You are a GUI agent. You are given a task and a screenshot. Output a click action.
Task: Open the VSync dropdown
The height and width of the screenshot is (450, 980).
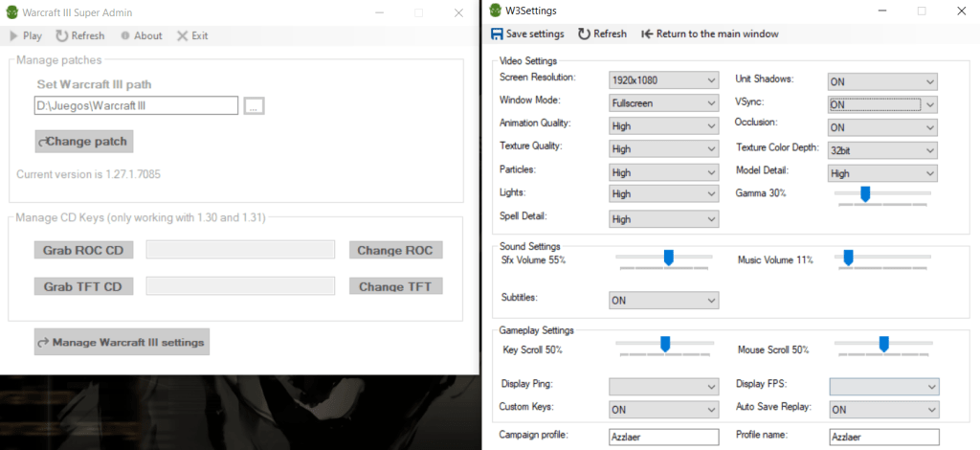coord(883,104)
